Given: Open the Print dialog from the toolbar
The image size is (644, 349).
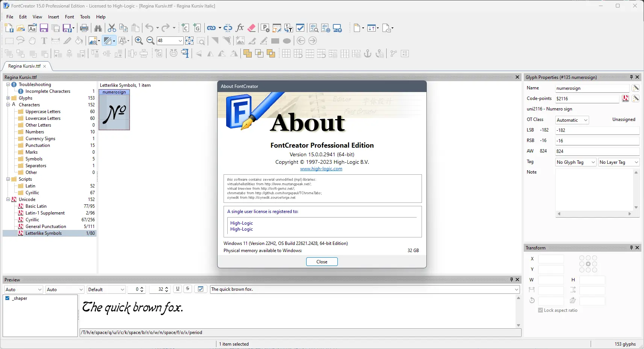Looking at the screenshot, I should click(84, 28).
